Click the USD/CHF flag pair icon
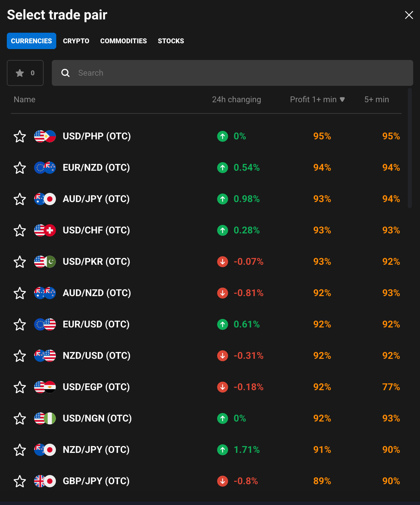The width and height of the screenshot is (420, 505). coord(45,230)
